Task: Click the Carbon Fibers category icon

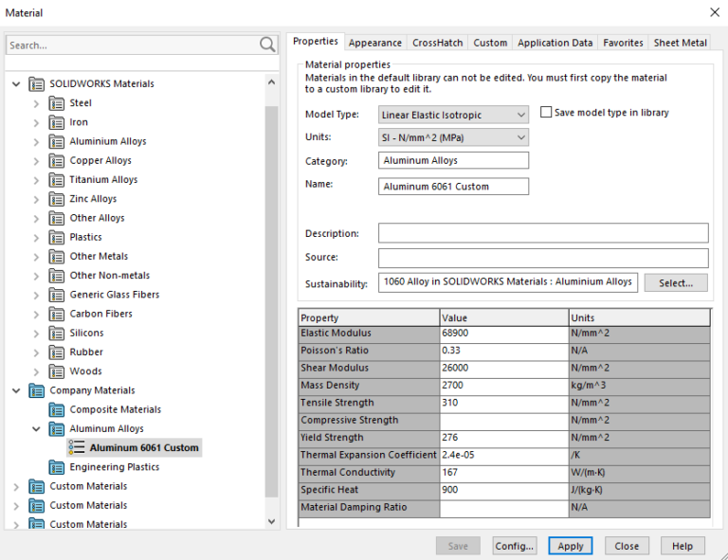Action: point(57,314)
